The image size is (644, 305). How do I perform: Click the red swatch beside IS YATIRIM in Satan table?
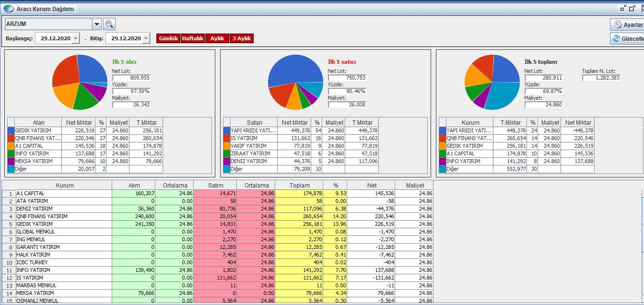(x=227, y=138)
